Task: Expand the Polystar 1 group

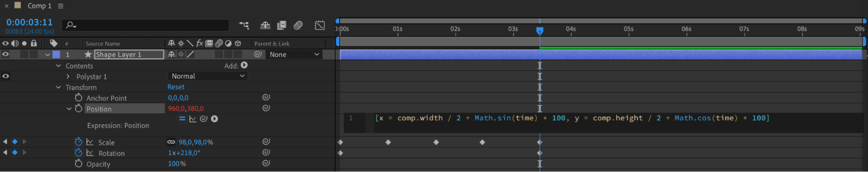Action: 68,76
